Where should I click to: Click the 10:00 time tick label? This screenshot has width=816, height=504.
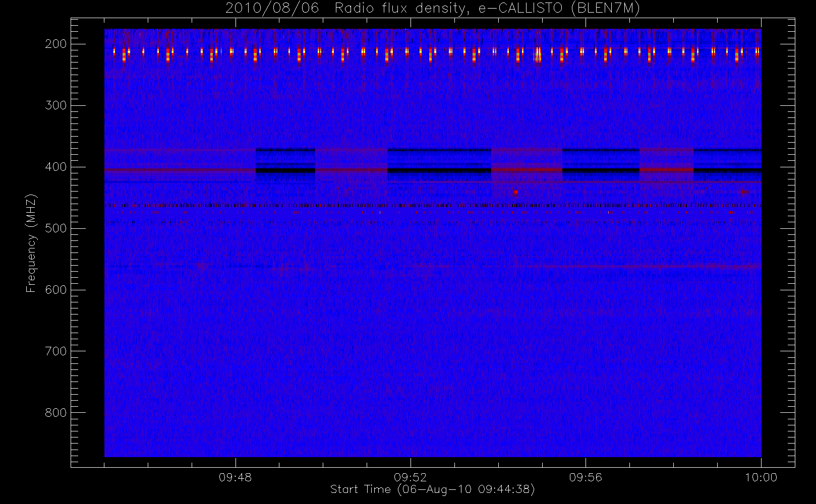click(x=761, y=477)
